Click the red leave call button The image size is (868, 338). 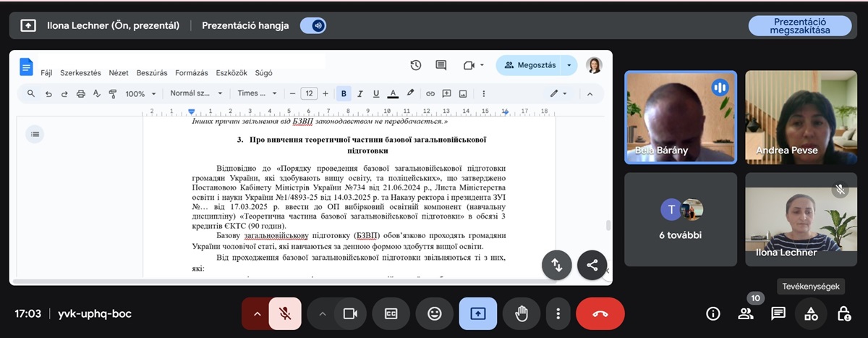pyautogui.click(x=600, y=313)
